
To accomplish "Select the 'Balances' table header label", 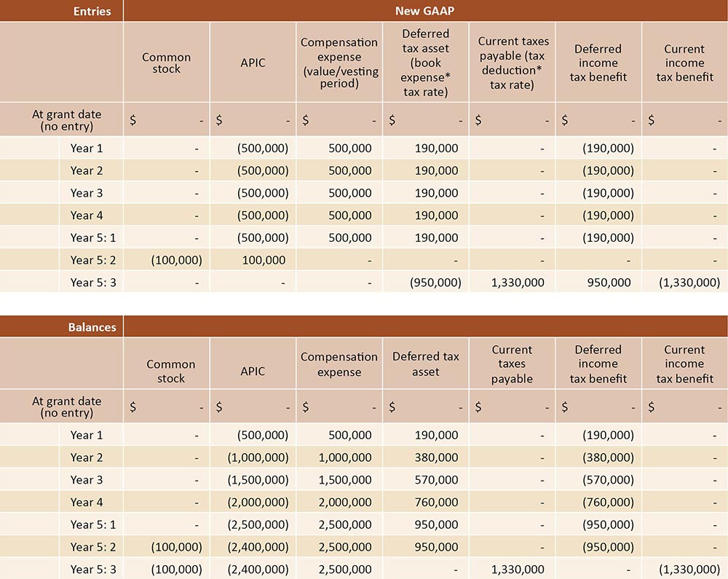I will pyautogui.click(x=92, y=327).
